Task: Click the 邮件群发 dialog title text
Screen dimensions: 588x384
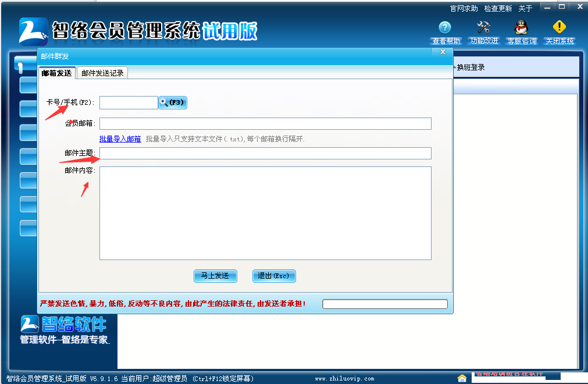Action: pyautogui.click(x=55, y=56)
